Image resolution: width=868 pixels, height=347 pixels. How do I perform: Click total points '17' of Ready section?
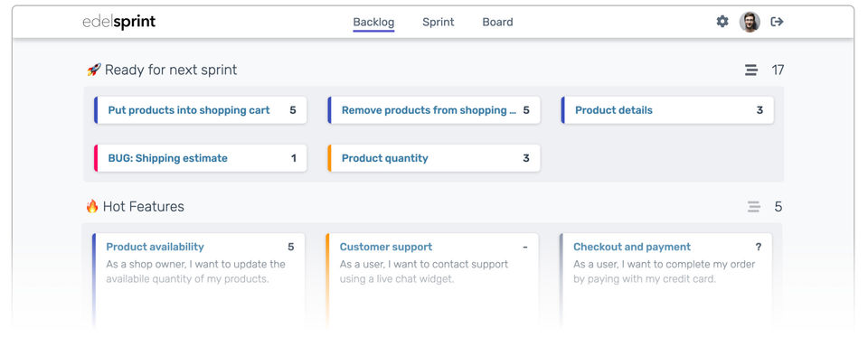tap(778, 70)
